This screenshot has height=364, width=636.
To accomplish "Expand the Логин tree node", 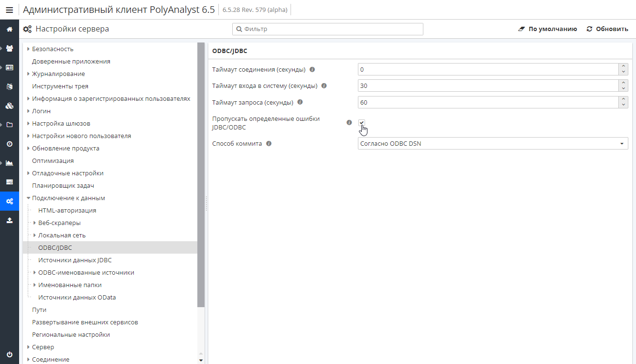I will point(29,111).
